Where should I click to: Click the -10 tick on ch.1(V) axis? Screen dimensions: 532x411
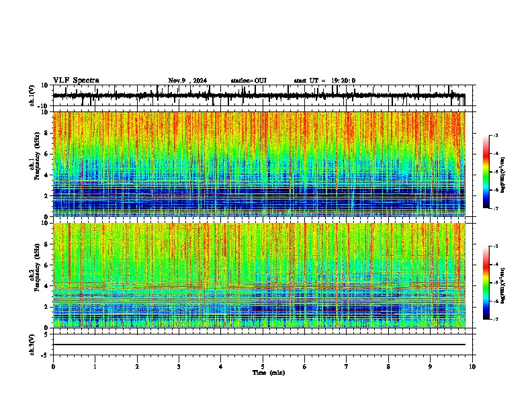click(x=44, y=106)
